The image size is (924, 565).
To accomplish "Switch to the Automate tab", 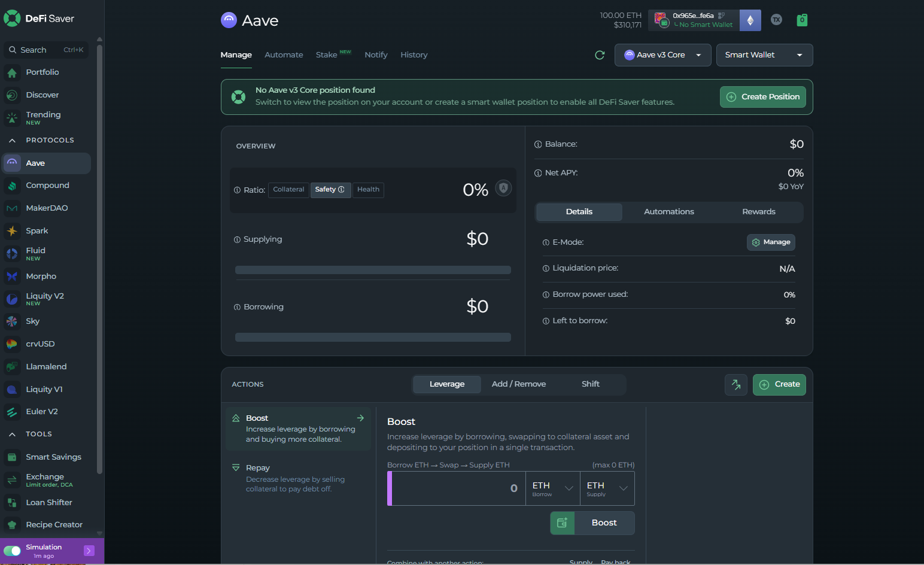I will pos(284,55).
